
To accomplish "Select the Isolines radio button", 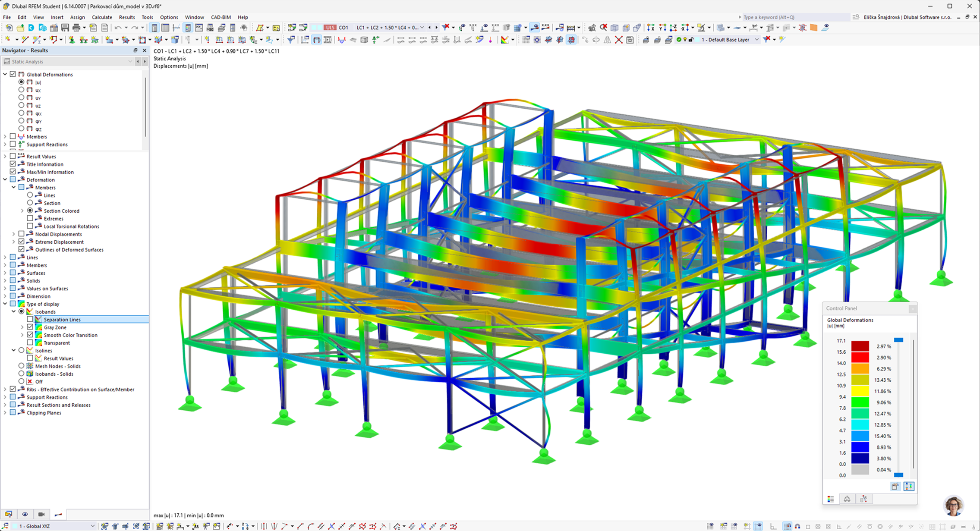I will (x=21, y=350).
